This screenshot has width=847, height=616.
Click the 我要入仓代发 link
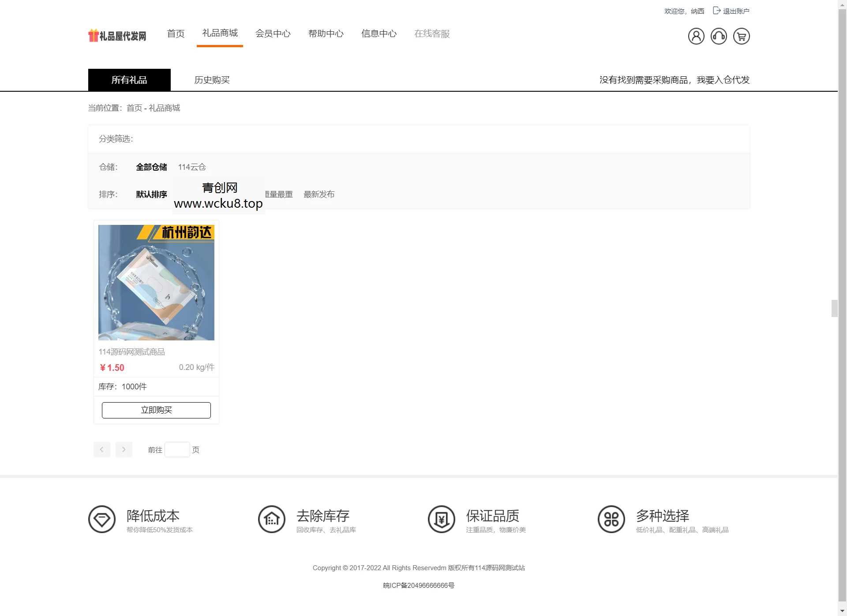pos(723,80)
